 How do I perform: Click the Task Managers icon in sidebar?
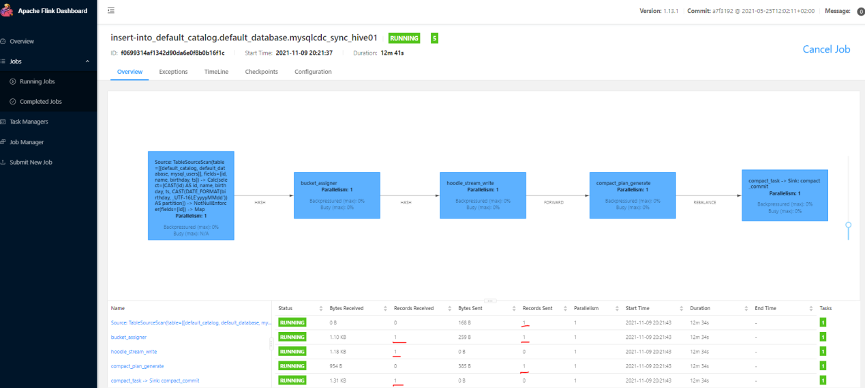click(x=3, y=122)
